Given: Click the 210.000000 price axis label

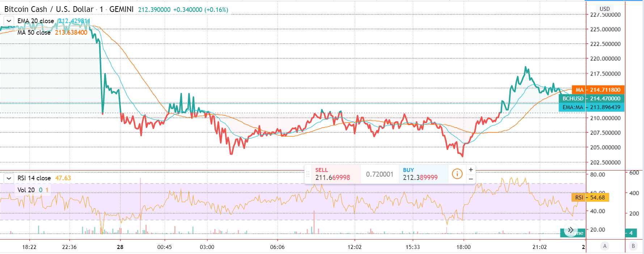Looking at the screenshot, I should tap(605, 118).
